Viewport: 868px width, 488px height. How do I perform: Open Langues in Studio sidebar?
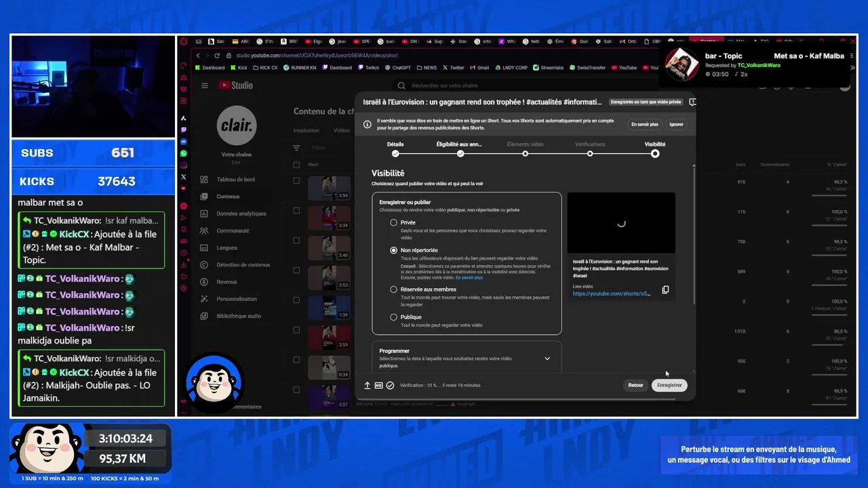(226, 248)
